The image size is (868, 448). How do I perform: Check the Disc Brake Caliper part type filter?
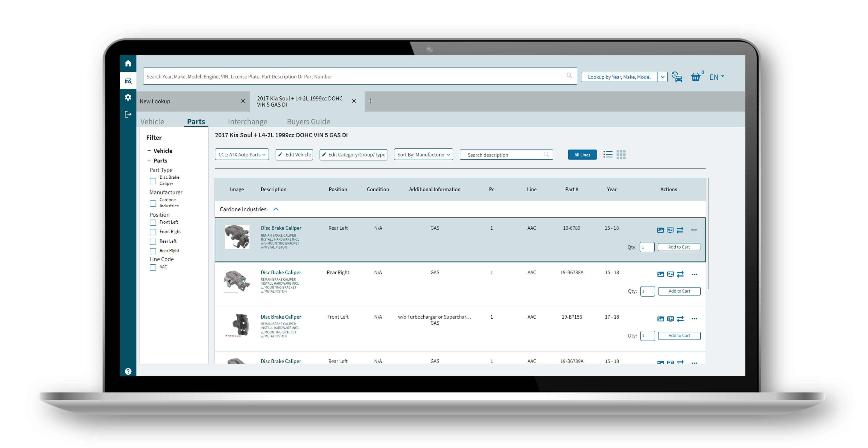click(x=153, y=181)
